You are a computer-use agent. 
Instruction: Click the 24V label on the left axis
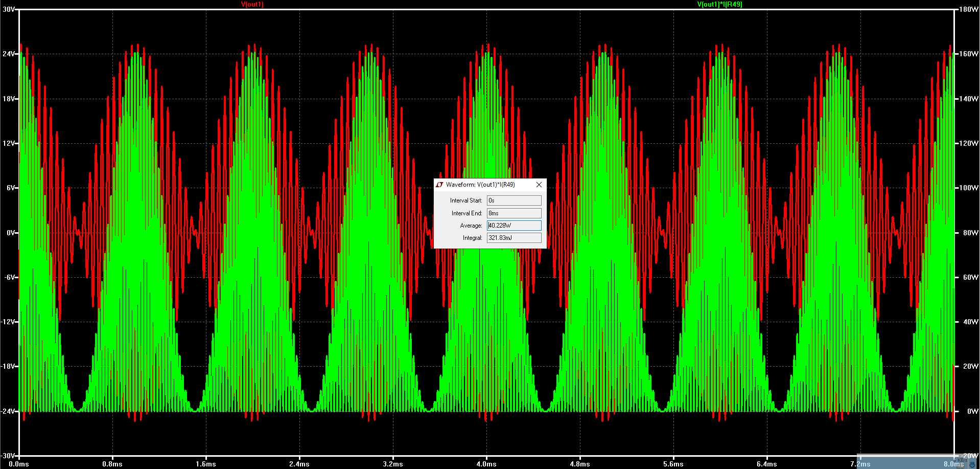click(9, 54)
